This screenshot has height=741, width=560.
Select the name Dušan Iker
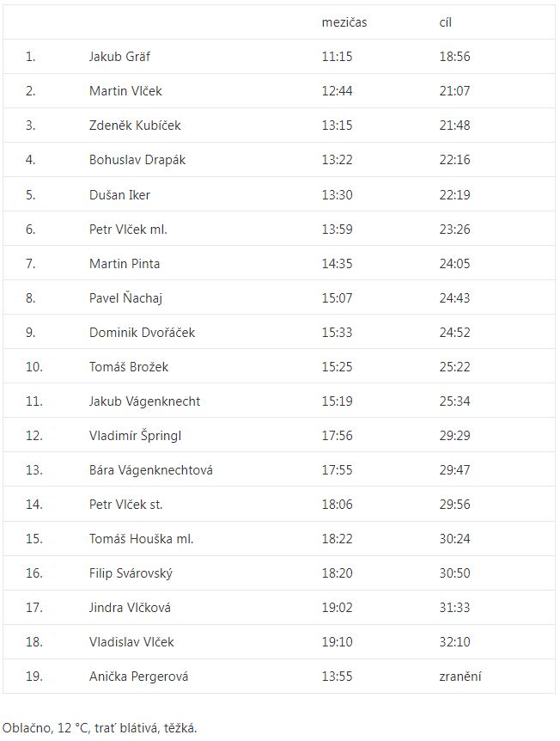tap(119, 194)
